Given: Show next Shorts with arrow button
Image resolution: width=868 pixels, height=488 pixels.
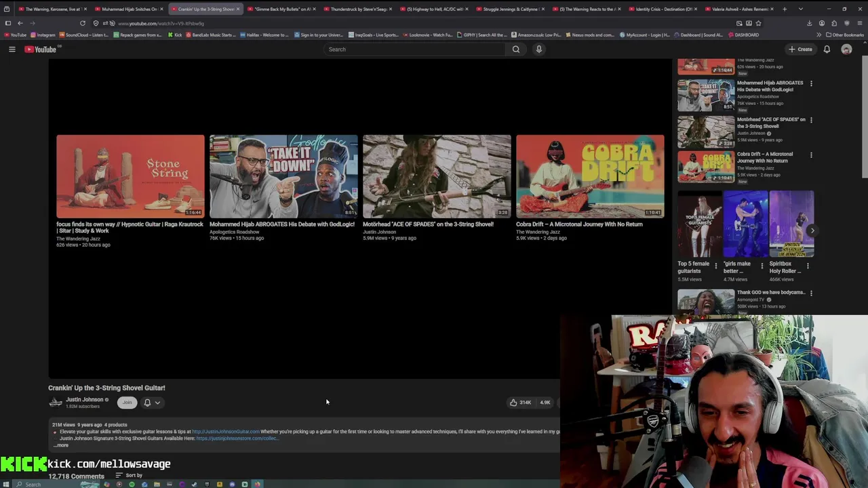Looking at the screenshot, I should pyautogui.click(x=812, y=230).
